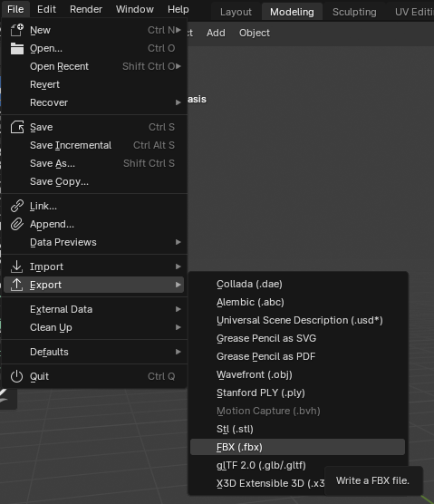Expand the Recover submenu arrow
The image size is (434, 504).
[178, 102]
